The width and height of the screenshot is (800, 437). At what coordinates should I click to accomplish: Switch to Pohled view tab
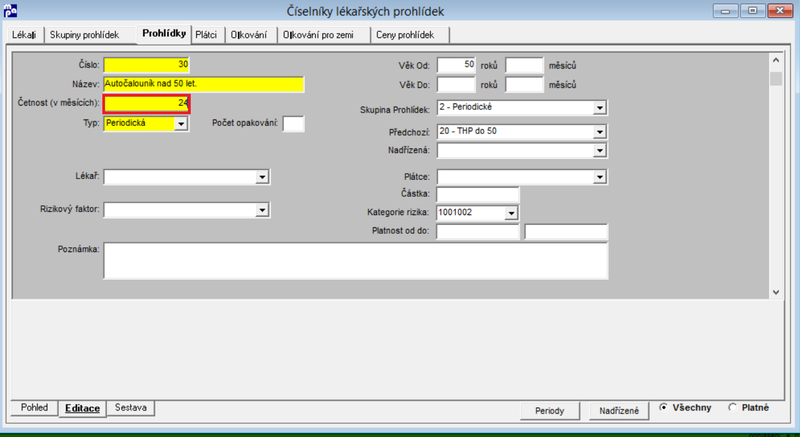[x=34, y=408]
